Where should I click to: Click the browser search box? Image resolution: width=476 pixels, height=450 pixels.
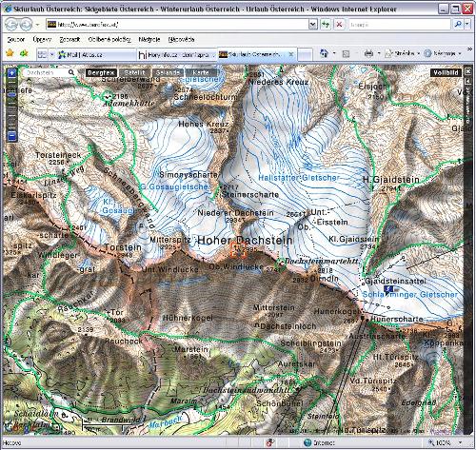[399, 25]
